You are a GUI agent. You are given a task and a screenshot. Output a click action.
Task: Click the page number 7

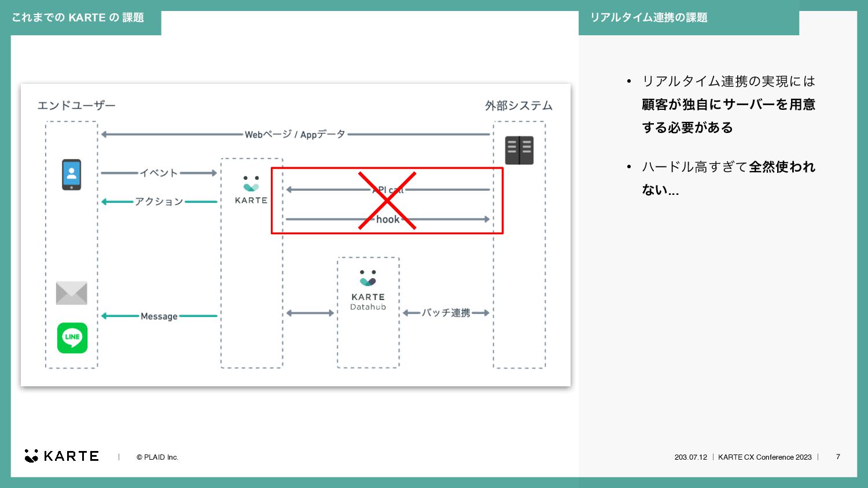(x=838, y=457)
